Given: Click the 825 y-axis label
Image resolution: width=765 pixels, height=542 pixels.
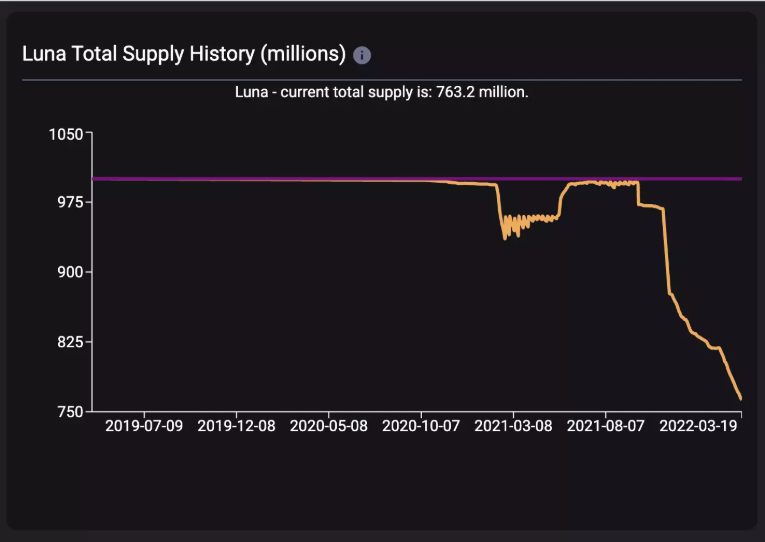Looking at the screenshot, I should [70, 341].
